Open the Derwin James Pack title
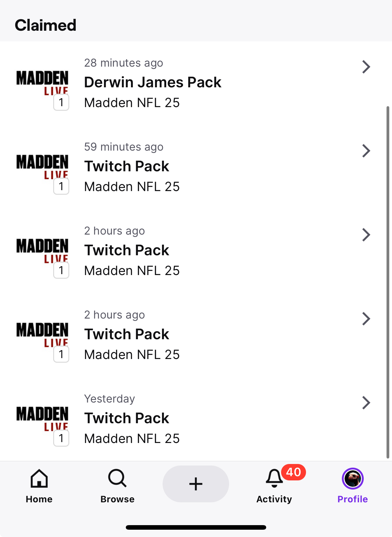Viewport: 392px width, 537px height. click(153, 82)
